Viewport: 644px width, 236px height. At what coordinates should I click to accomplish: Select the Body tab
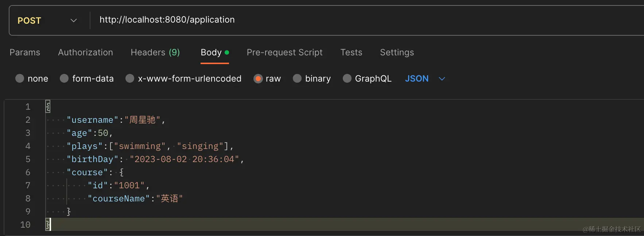click(212, 52)
